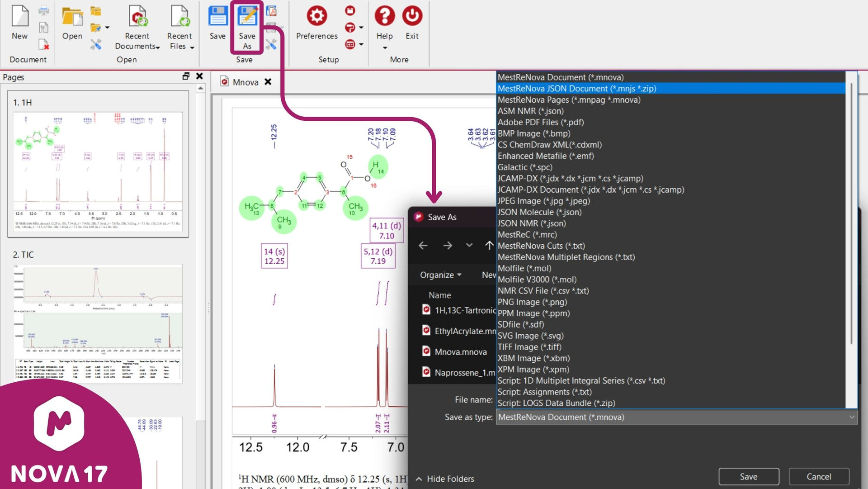This screenshot has width=868, height=489.
Task: Click the up folder arrow in dialog
Action: point(489,245)
